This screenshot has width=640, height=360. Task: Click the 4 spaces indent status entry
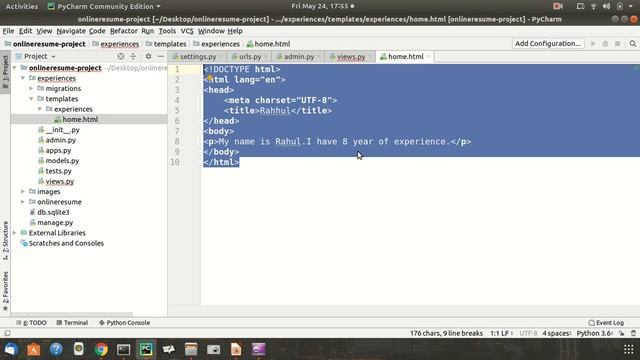[557, 333]
